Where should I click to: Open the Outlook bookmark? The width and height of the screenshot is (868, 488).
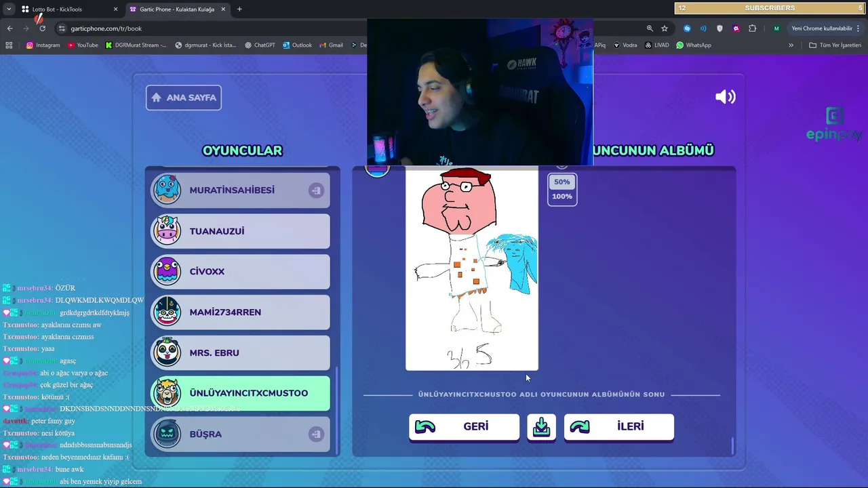pyautogui.click(x=297, y=45)
